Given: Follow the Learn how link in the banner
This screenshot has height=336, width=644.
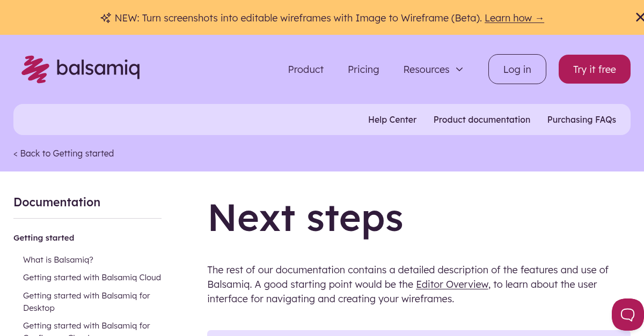Looking at the screenshot, I should 514,18.
